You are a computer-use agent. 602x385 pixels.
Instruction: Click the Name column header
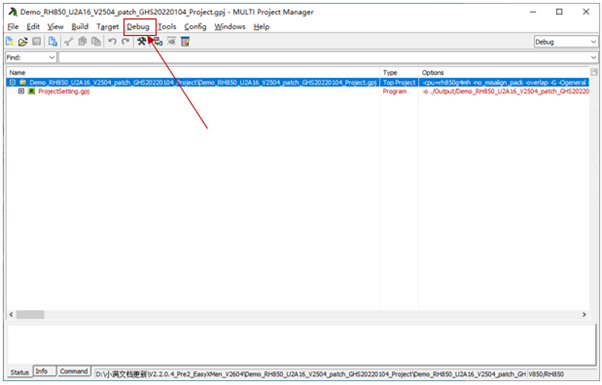193,73
